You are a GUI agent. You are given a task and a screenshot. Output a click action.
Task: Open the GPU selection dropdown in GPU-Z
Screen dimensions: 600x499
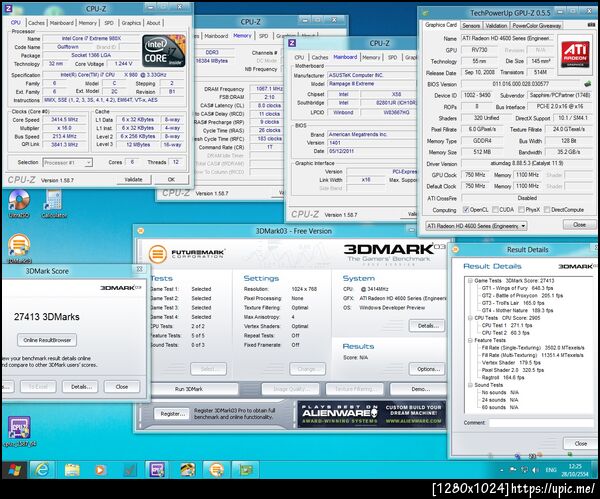(x=476, y=226)
